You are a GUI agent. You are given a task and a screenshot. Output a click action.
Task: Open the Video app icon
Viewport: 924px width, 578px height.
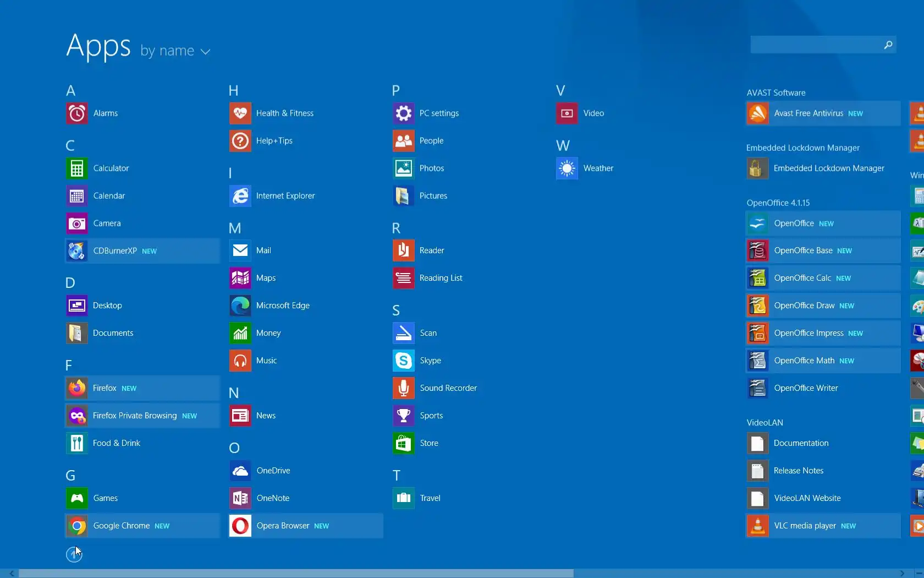[x=567, y=113]
